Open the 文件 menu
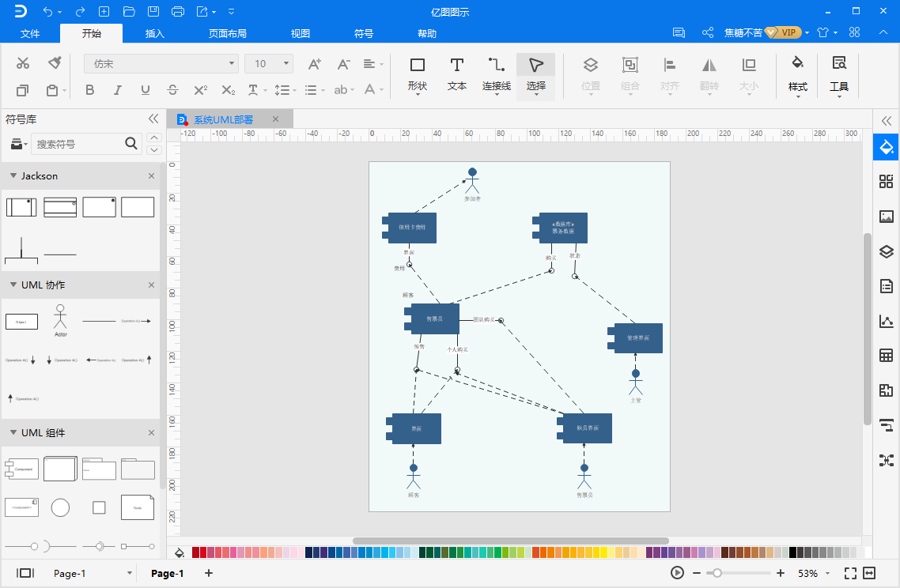900x588 pixels. pyautogui.click(x=30, y=33)
